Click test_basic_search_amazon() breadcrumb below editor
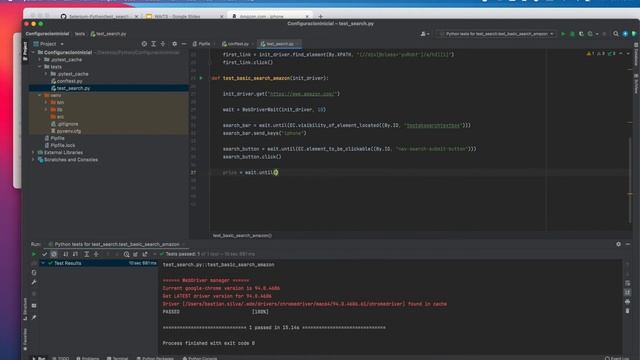640x360 pixels. click(242, 236)
